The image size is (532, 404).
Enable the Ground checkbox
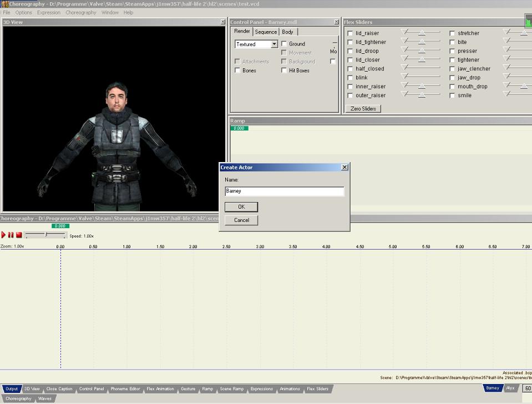pos(284,44)
